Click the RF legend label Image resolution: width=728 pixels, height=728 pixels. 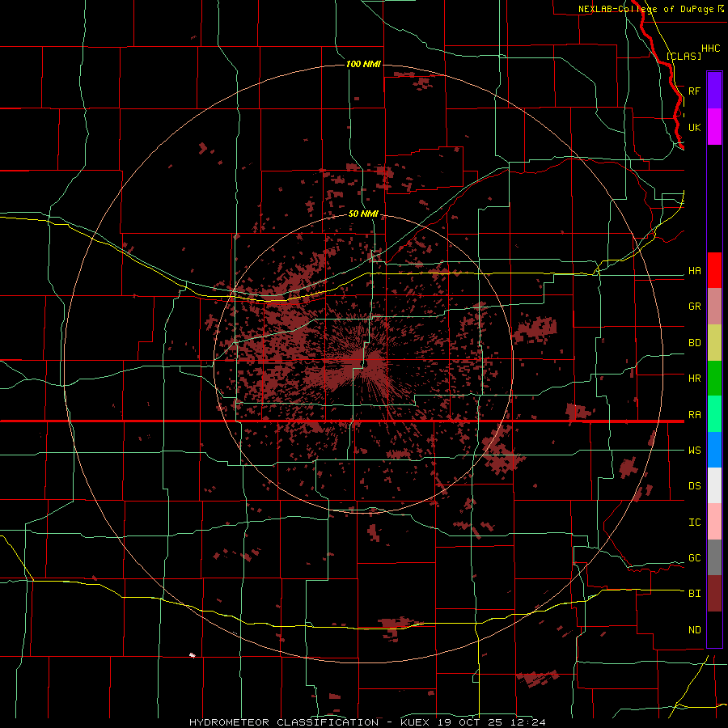click(x=694, y=91)
